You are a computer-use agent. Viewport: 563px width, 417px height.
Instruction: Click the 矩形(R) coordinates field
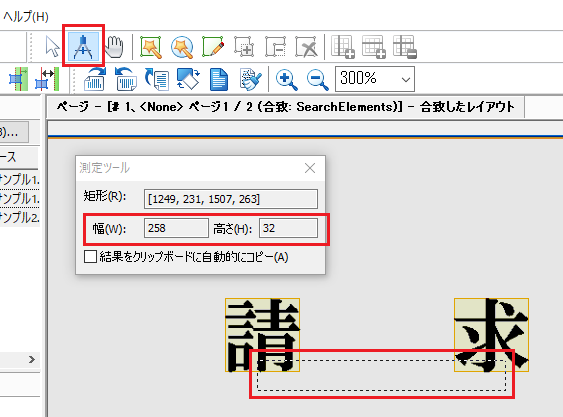tap(231, 199)
